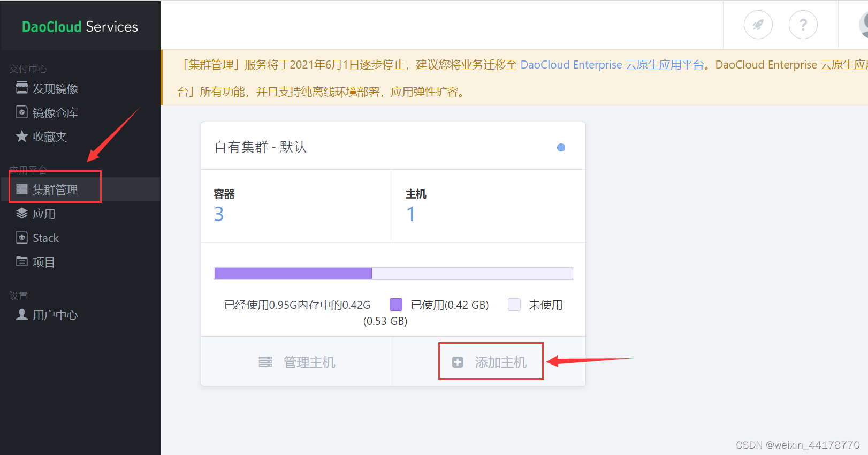Click the 管理主机 button
This screenshot has width=868, height=455.
click(x=297, y=361)
